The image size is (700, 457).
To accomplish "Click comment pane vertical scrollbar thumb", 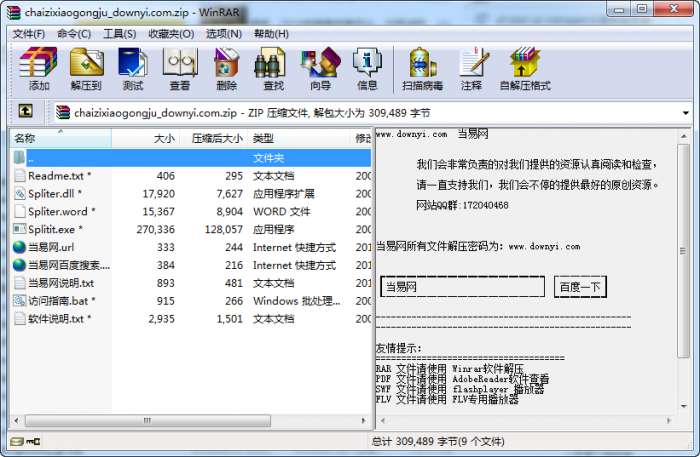I will coord(683,251).
